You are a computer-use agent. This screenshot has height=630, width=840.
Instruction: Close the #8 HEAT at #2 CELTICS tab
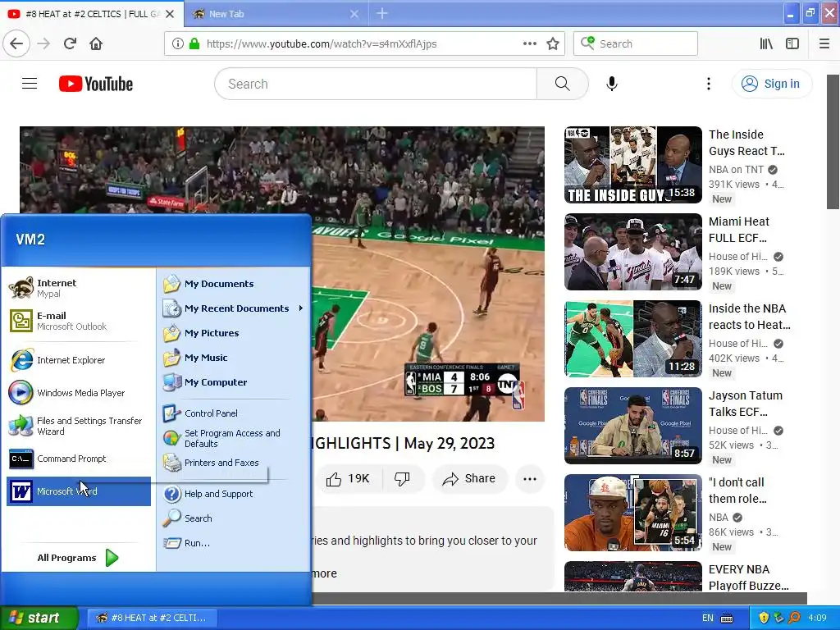(170, 14)
